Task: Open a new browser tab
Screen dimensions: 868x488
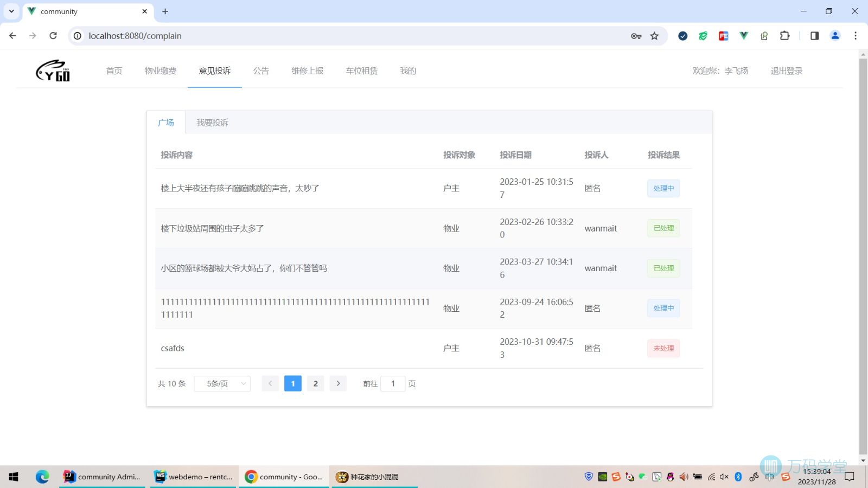Action: (165, 11)
